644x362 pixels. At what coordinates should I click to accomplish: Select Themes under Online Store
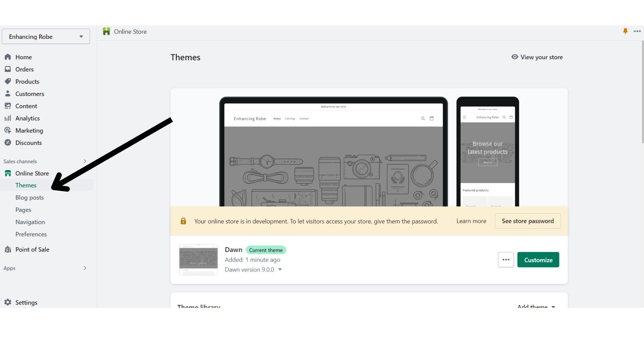click(26, 185)
